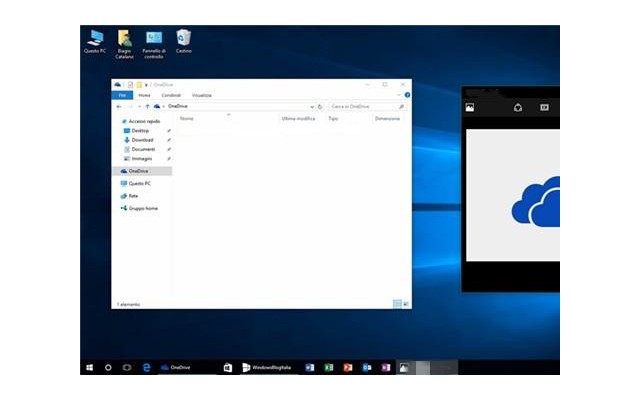
Task: Open the Biagio Catalano user folder icon
Action: point(124,44)
